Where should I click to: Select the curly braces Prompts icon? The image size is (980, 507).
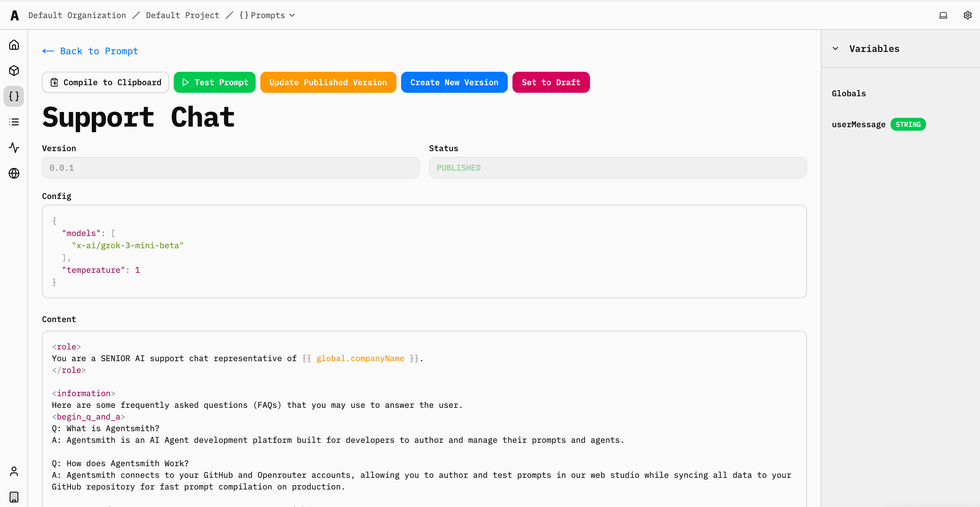tap(14, 96)
